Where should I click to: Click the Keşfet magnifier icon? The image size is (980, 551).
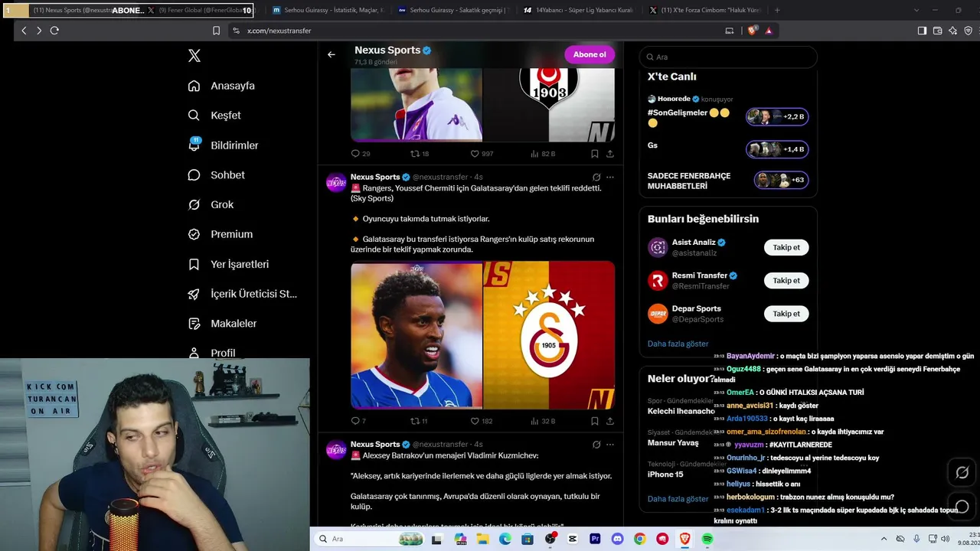[194, 116]
